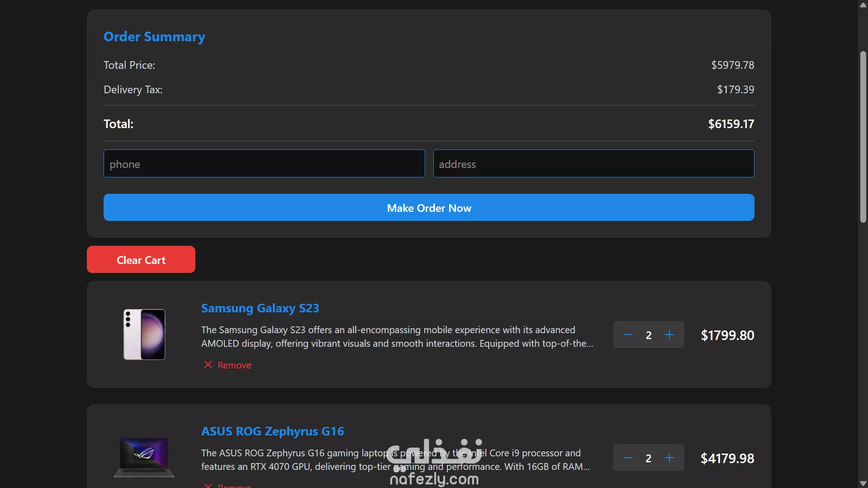Click the red X icon for Samsung Galaxy S23
The image size is (868, 488).
point(208,365)
